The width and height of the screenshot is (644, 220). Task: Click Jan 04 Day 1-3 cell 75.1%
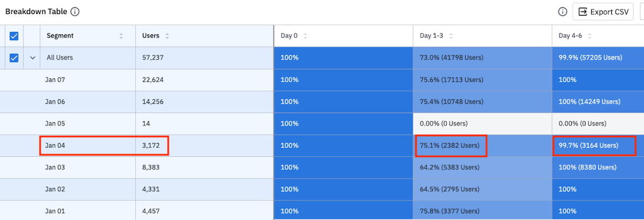450,146
